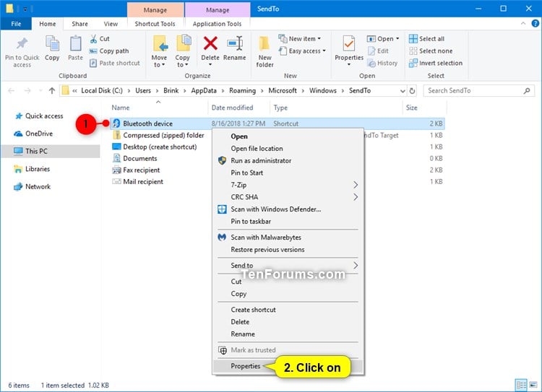This screenshot has height=392, width=542.
Task: Switch to the Share tab
Action: point(79,24)
